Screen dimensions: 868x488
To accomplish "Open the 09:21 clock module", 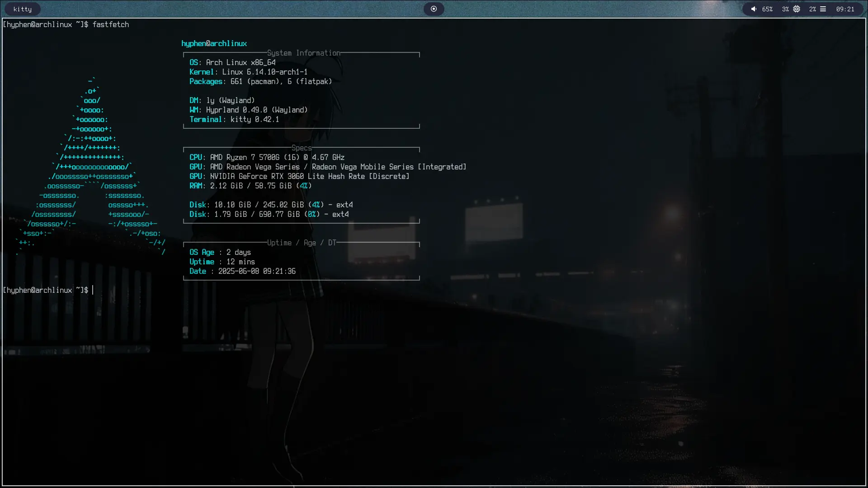I will [x=845, y=9].
